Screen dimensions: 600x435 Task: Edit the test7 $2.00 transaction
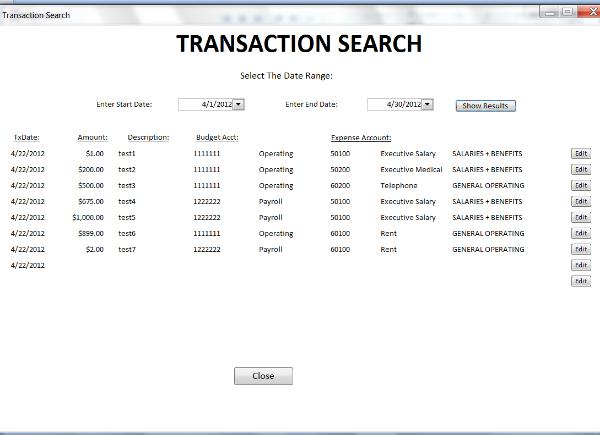click(x=580, y=249)
